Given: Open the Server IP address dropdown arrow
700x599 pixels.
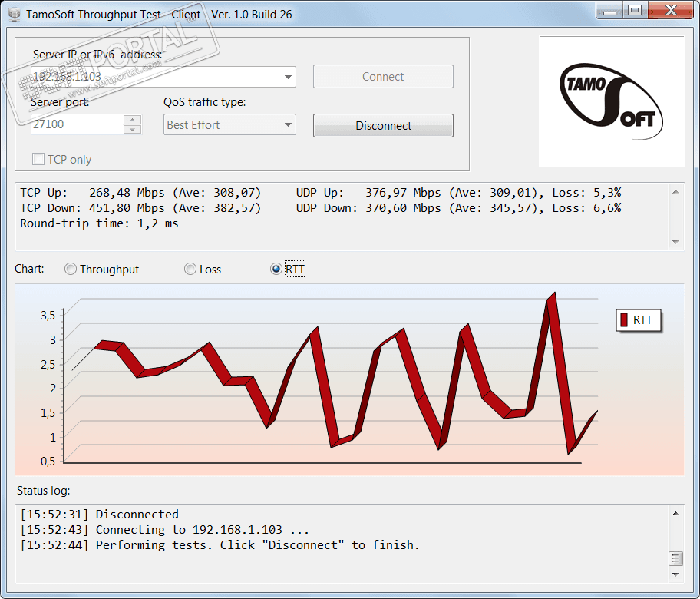Looking at the screenshot, I should (288, 77).
